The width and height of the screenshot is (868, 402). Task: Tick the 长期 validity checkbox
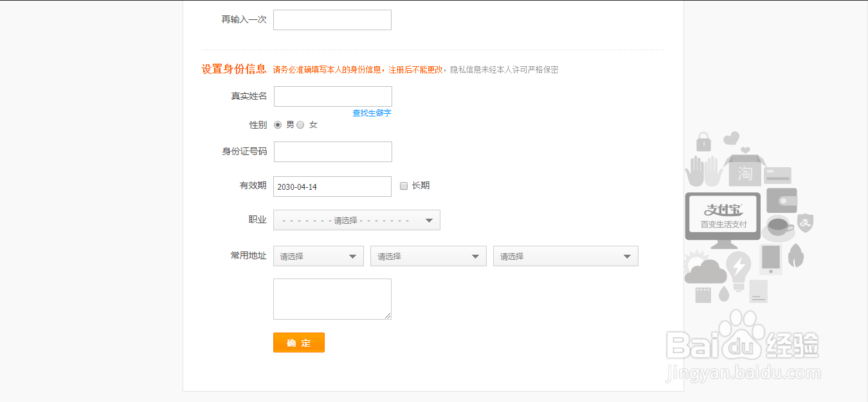click(x=404, y=186)
